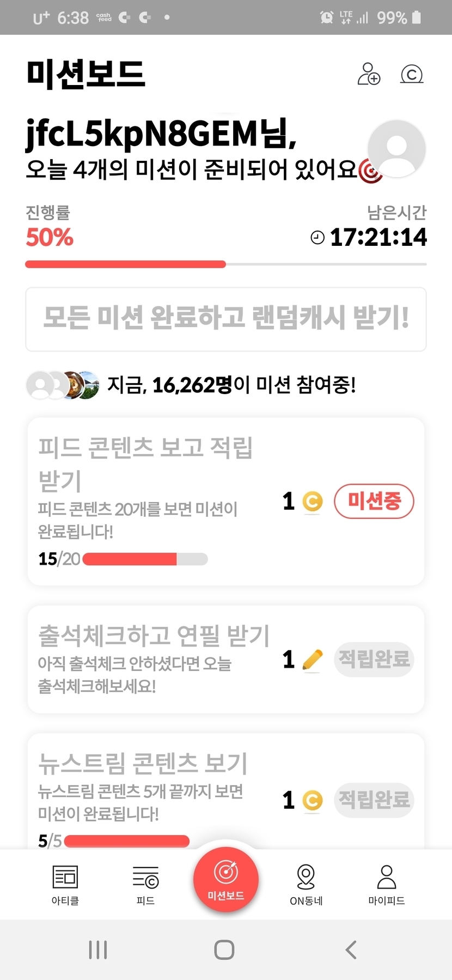
Task: Tap the add friend icon
Action: (x=369, y=74)
